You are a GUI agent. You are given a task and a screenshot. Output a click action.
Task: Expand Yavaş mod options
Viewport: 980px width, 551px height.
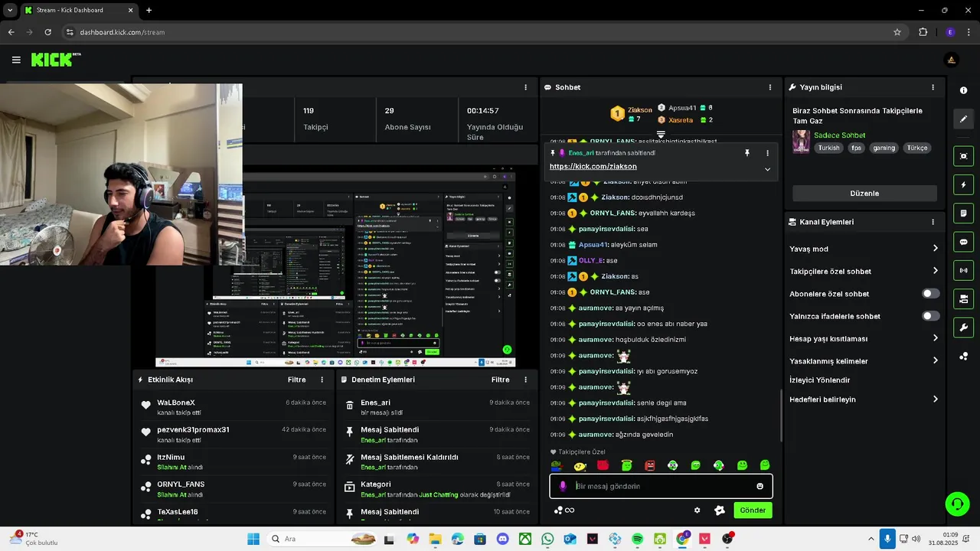(936, 248)
